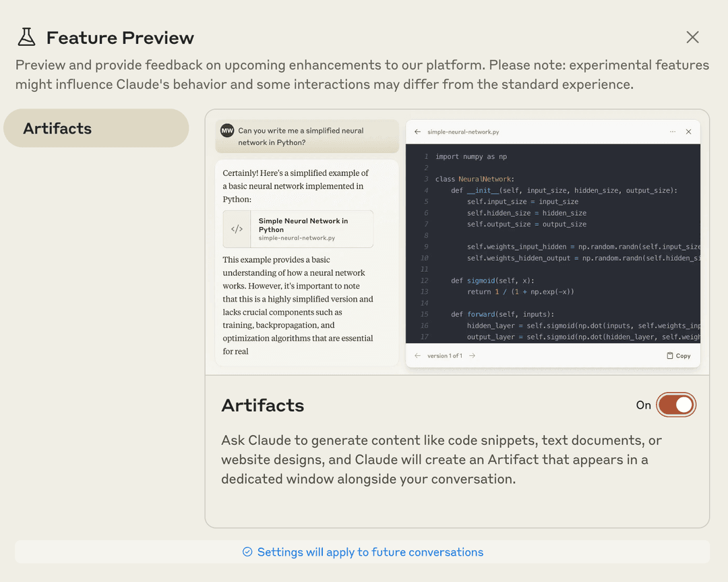Go to next version with right arrow
728x582 pixels.
[473, 355]
